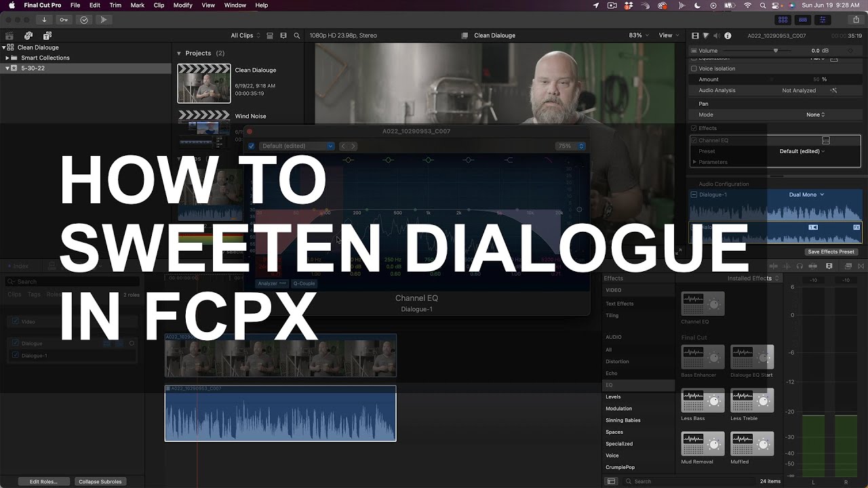The height and width of the screenshot is (488, 868).
Task: Open the Mark menu
Action: 137,5
